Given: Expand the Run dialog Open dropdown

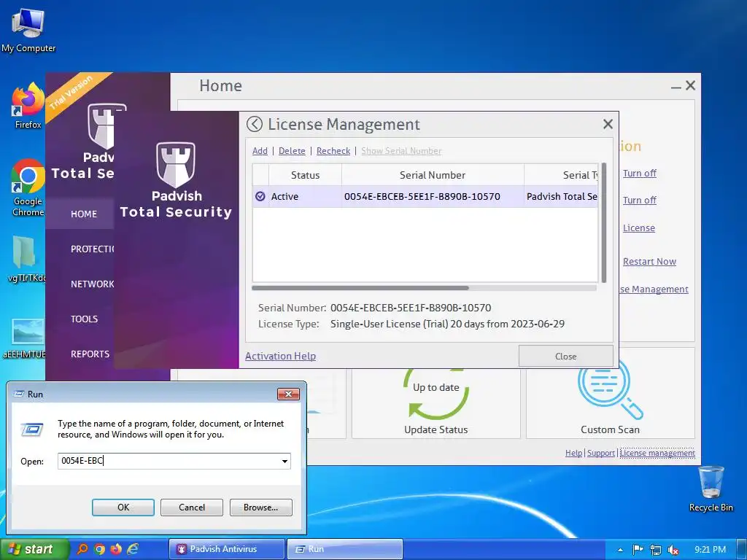Looking at the screenshot, I should coord(285,461).
